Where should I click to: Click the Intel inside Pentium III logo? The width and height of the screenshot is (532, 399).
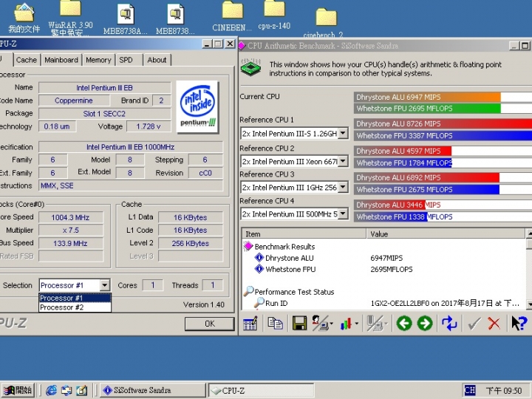pos(198,106)
